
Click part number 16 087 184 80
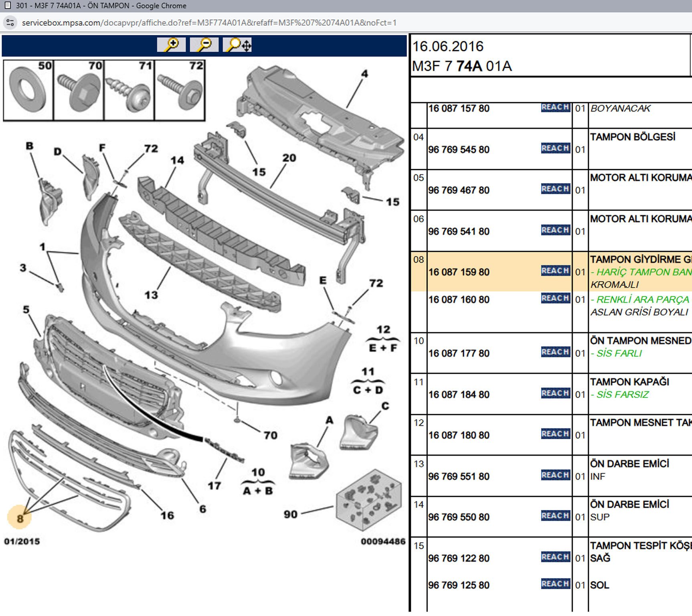tap(459, 395)
